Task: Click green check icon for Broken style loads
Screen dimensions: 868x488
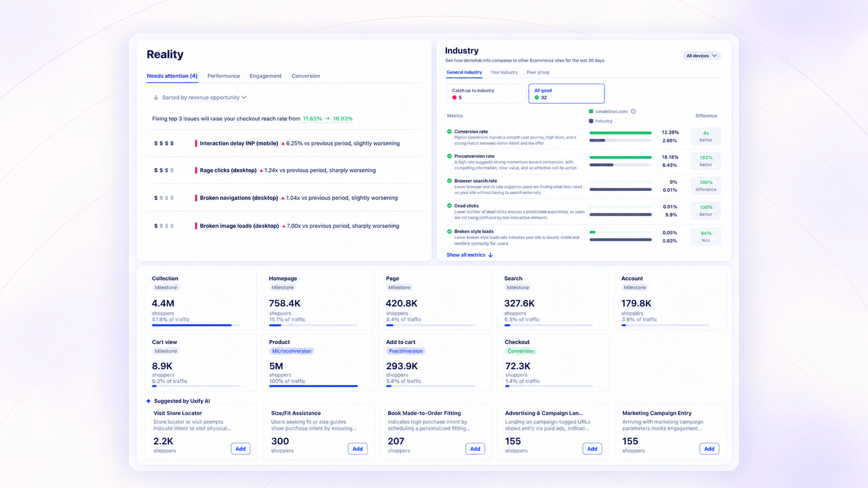Action: click(x=449, y=232)
